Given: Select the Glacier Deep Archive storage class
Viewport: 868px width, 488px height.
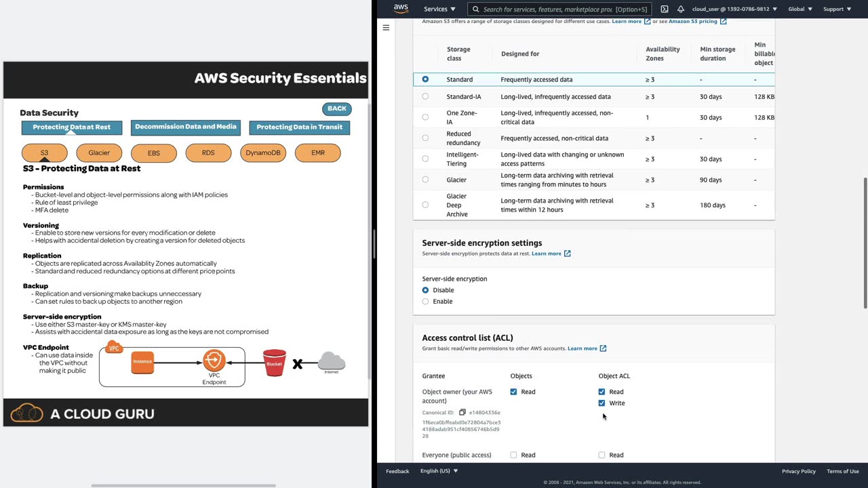Looking at the screenshot, I should point(425,205).
